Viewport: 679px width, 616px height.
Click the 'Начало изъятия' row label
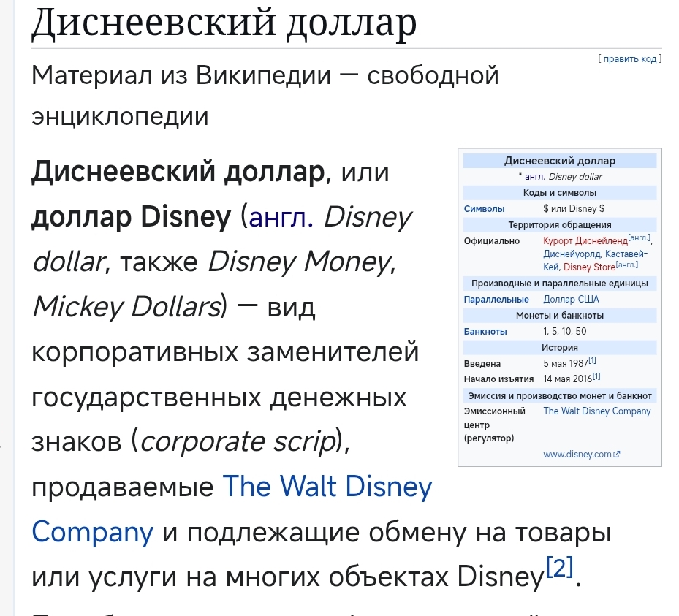(x=498, y=379)
